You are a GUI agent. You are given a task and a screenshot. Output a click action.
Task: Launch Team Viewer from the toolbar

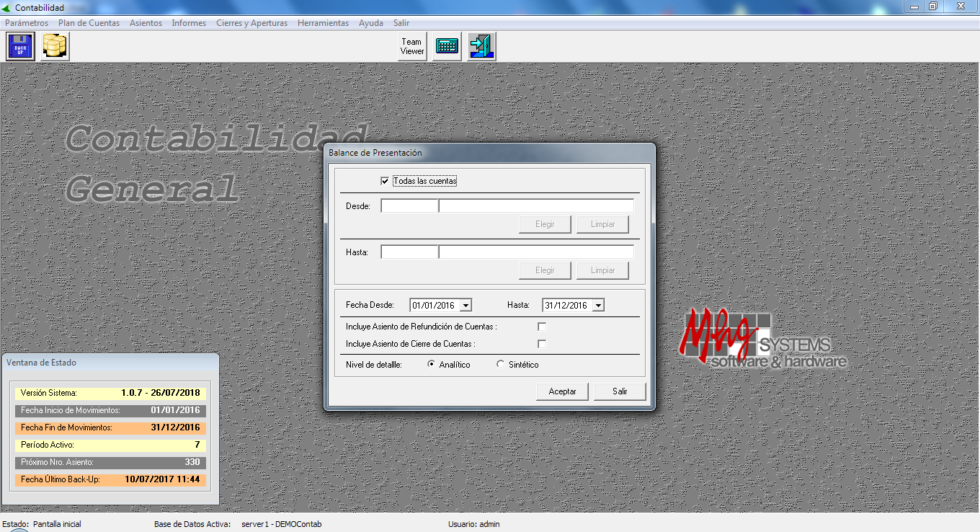pos(412,47)
